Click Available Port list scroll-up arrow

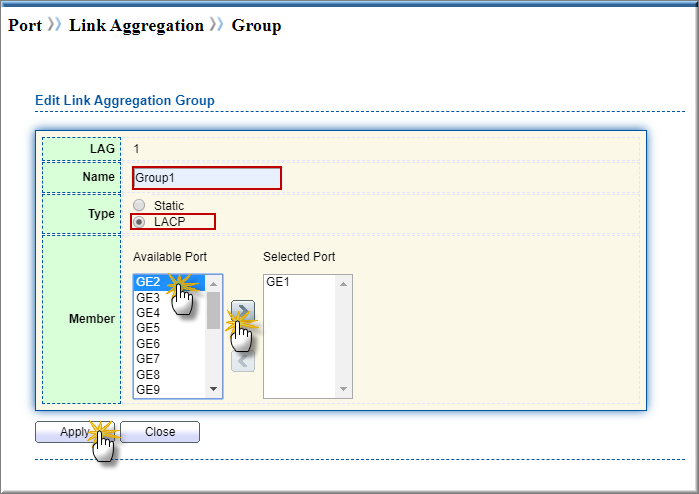tap(213, 283)
